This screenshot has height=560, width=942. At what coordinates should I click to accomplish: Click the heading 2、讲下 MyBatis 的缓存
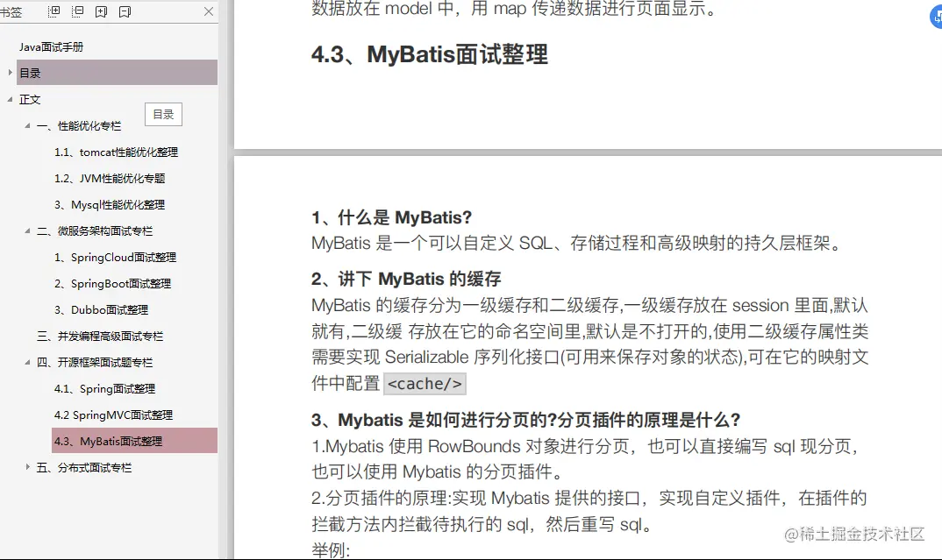406,279
